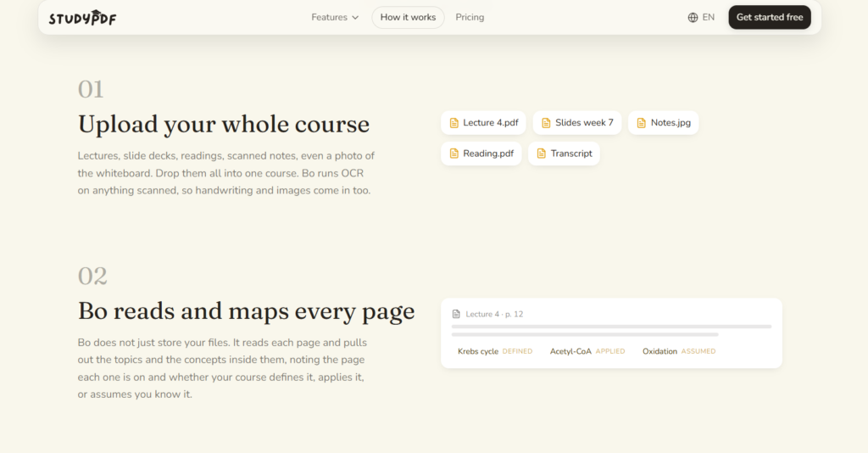Select the Notes.jpg label
Image resolution: width=868 pixels, height=453 pixels.
(x=670, y=122)
